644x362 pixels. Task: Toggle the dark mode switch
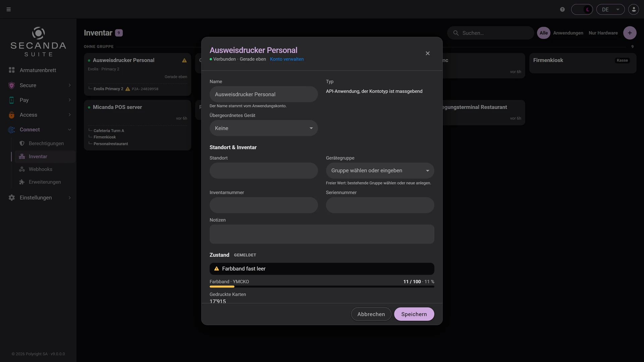pos(582,9)
